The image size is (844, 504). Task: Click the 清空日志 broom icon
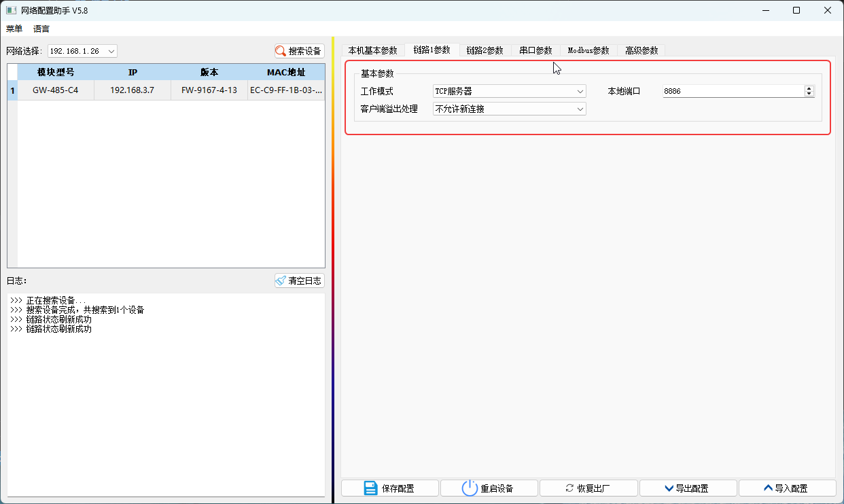(281, 280)
